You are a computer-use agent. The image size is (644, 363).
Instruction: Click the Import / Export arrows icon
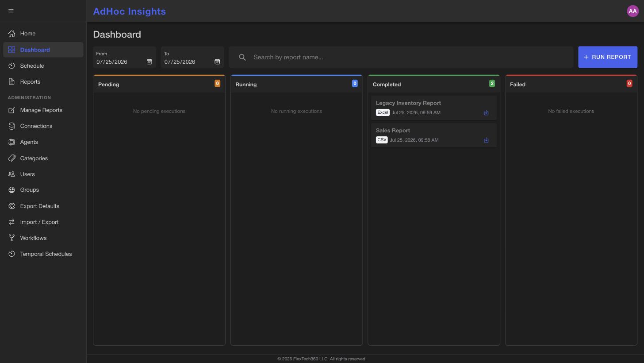pos(11,222)
